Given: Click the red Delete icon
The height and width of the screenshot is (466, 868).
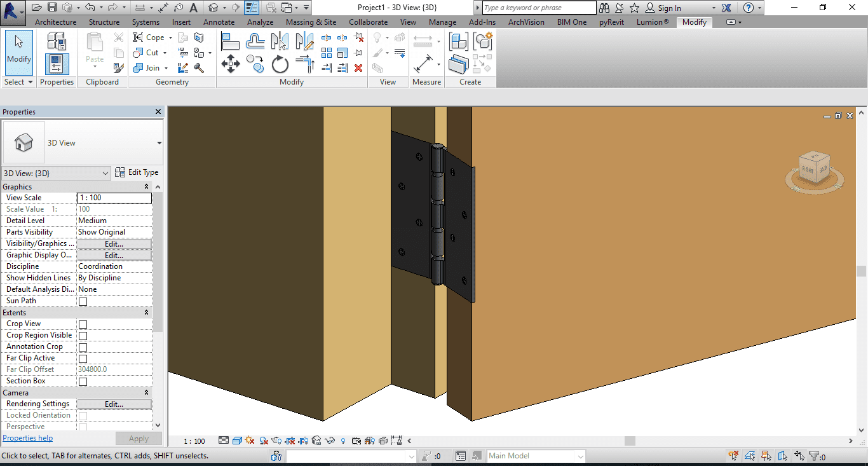Looking at the screenshot, I should pyautogui.click(x=358, y=68).
